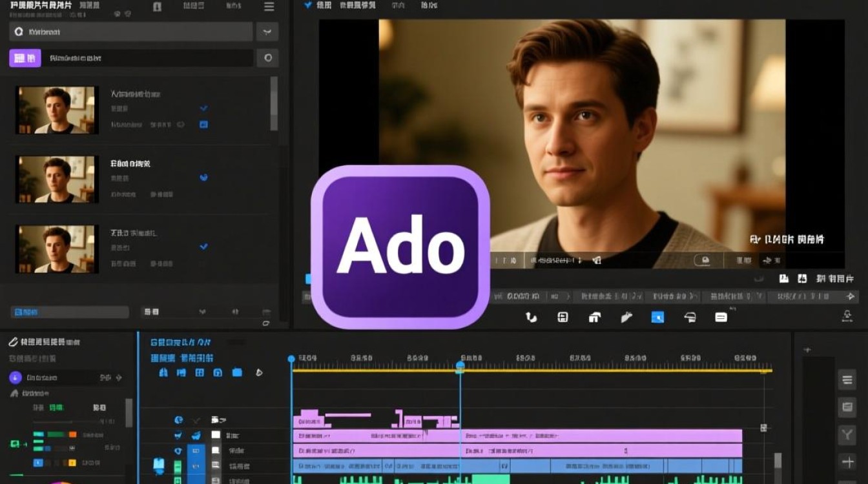
Task: Click the playhead handle on the yellow bar
Action: point(460,367)
